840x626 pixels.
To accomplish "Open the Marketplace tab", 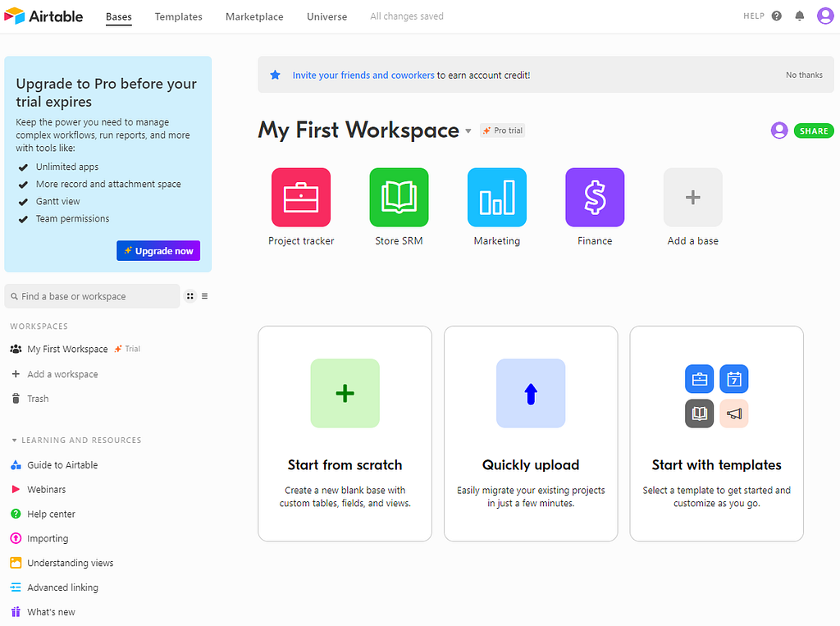I will pyautogui.click(x=254, y=16).
